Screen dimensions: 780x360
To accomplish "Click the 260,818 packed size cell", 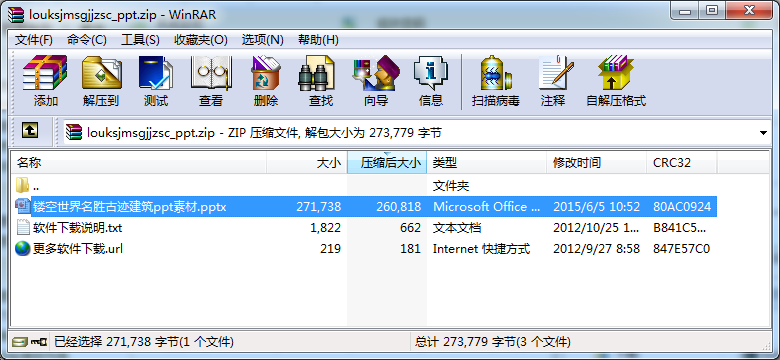I will tap(398, 207).
